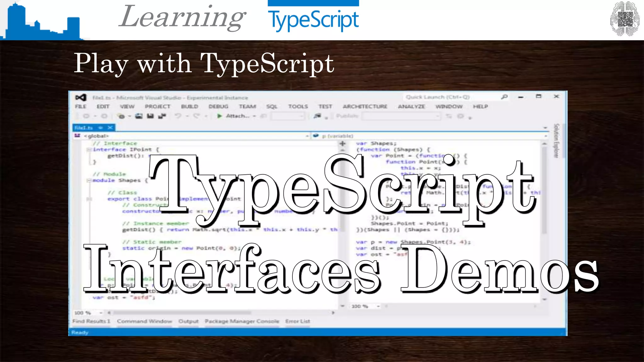The image size is (644, 362).
Task: Click the "// Static member" comment line
Action: click(x=152, y=242)
